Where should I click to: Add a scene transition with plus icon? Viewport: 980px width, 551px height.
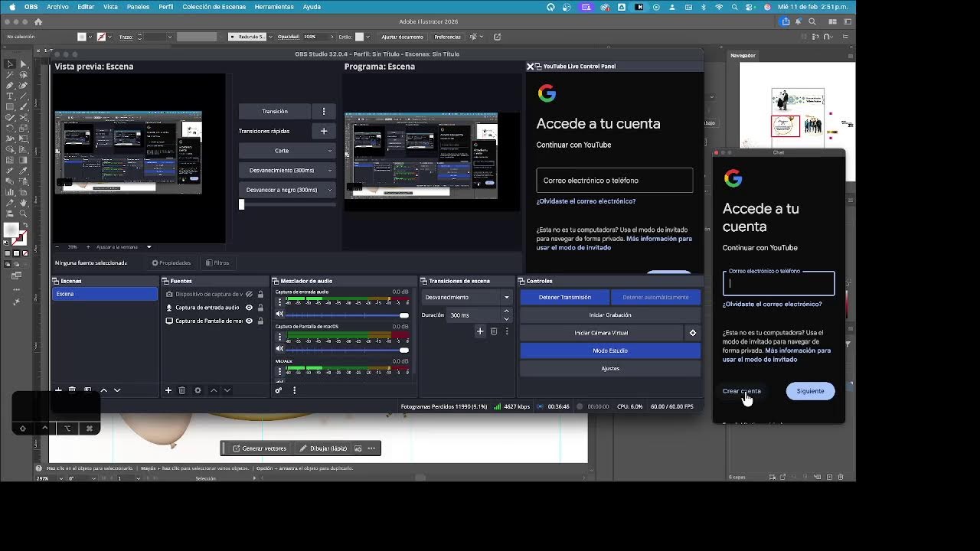coord(480,331)
